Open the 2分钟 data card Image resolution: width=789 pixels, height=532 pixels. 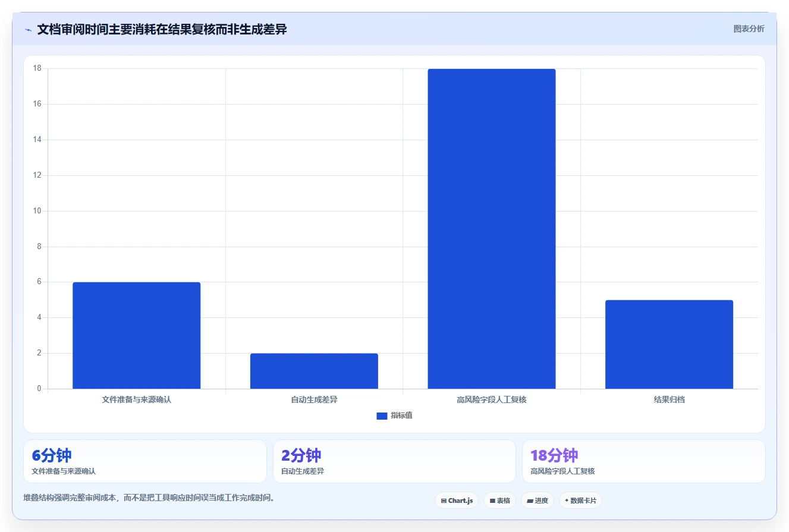(x=394, y=461)
